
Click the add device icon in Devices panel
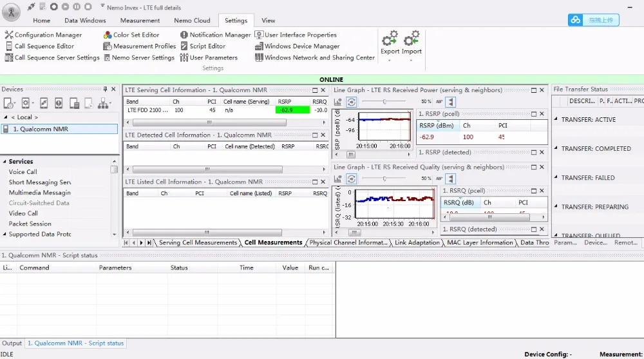click(x=9, y=103)
